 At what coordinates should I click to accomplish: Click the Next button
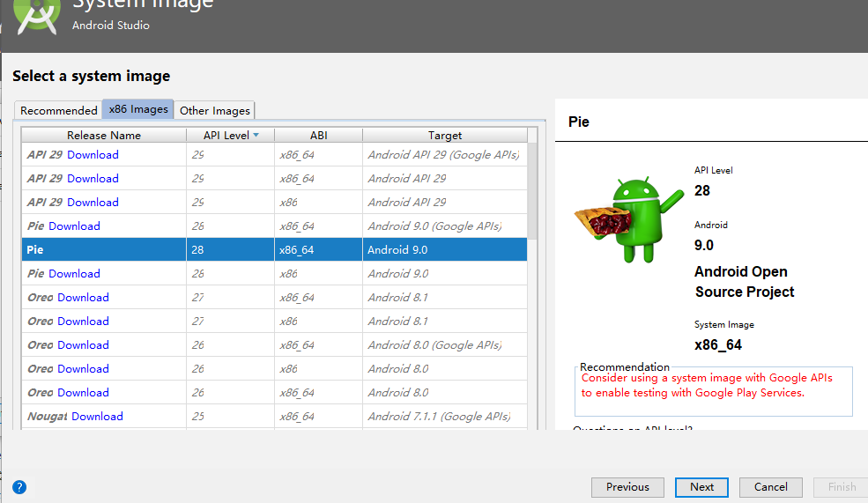(701, 487)
